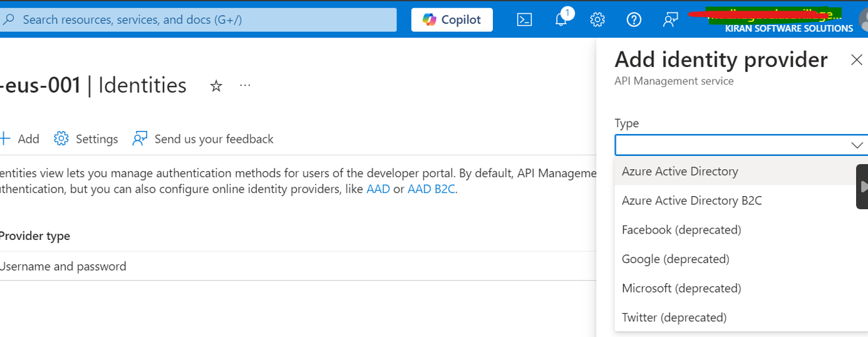
Task: Click the API Management service subtitle
Action: (x=674, y=81)
